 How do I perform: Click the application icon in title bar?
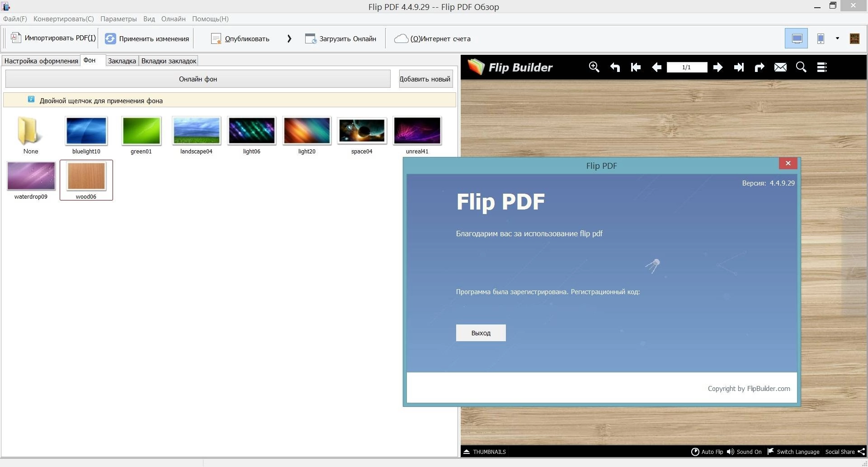coord(6,6)
